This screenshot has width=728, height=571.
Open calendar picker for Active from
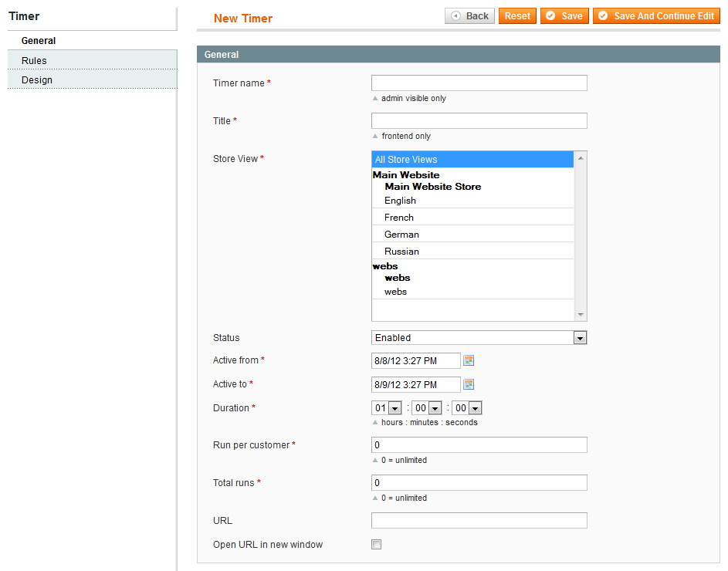coord(469,360)
